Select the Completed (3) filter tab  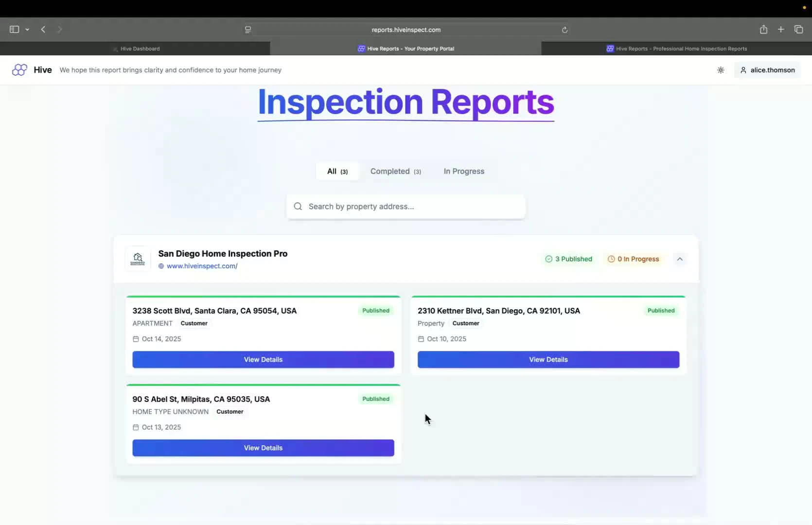[x=396, y=171]
